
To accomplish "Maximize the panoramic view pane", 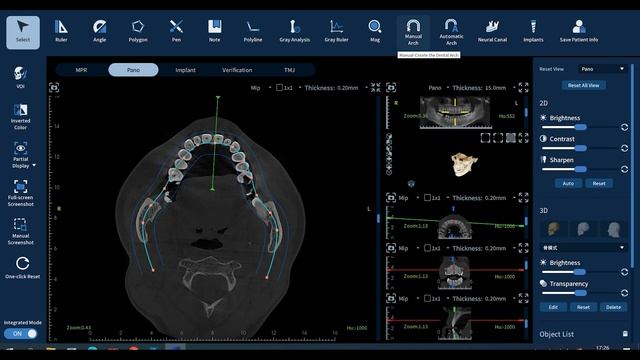I will (523, 87).
